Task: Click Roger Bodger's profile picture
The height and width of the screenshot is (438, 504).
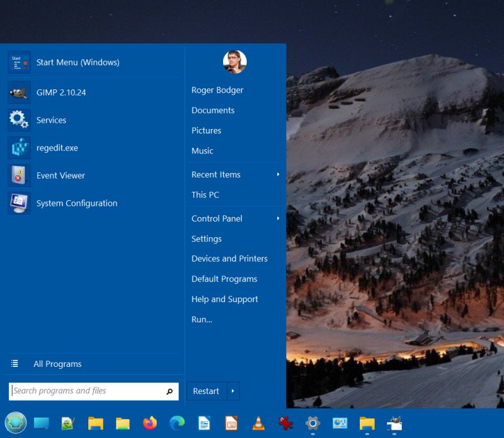Action: pyautogui.click(x=235, y=62)
